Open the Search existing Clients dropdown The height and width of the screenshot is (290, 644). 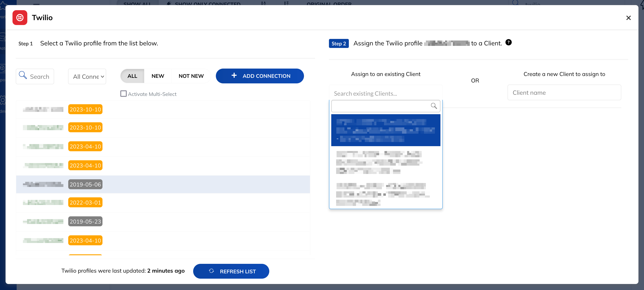pyautogui.click(x=386, y=93)
